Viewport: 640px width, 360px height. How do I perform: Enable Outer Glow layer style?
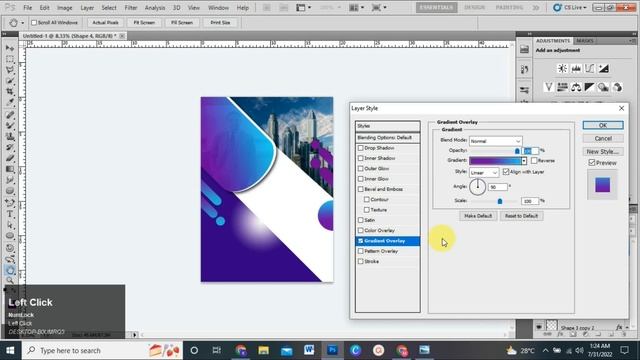pyautogui.click(x=360, y=168)
